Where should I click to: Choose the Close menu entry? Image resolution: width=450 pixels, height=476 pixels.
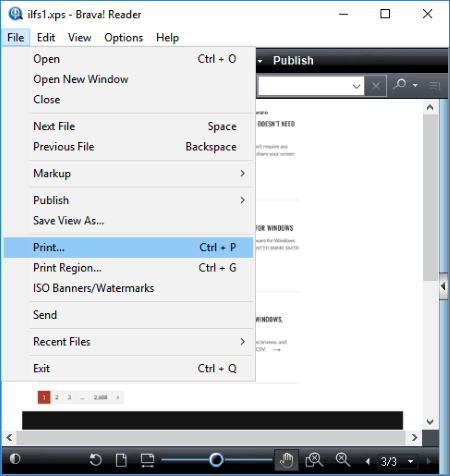point(128,99)
